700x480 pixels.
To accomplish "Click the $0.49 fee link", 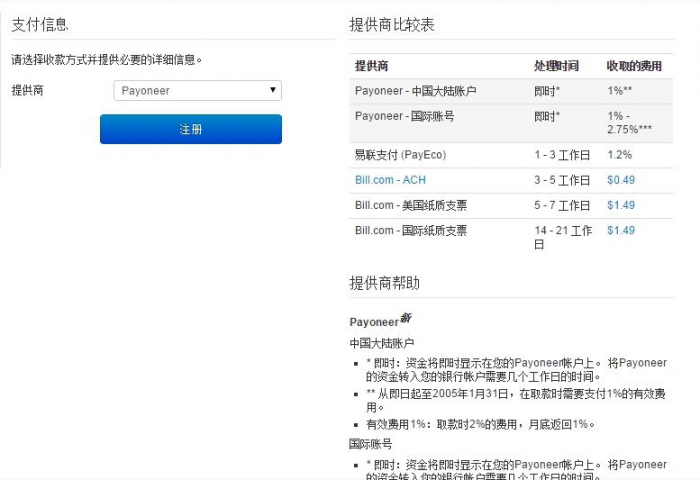I will pyautogui.click(x=621, y=180).
